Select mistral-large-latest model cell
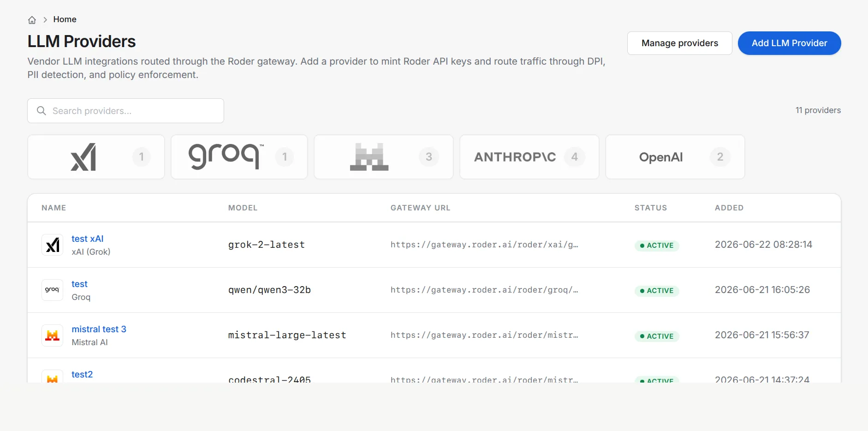The height and width of the screenshot is (431, 868). (x=287, y=335)
